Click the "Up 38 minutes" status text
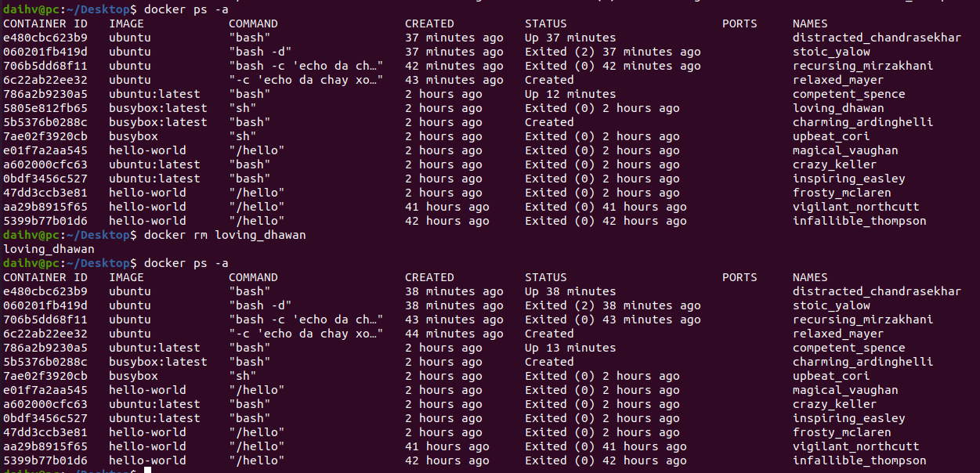The width and height of the screenshot is (980, 473). coord(570,291)
